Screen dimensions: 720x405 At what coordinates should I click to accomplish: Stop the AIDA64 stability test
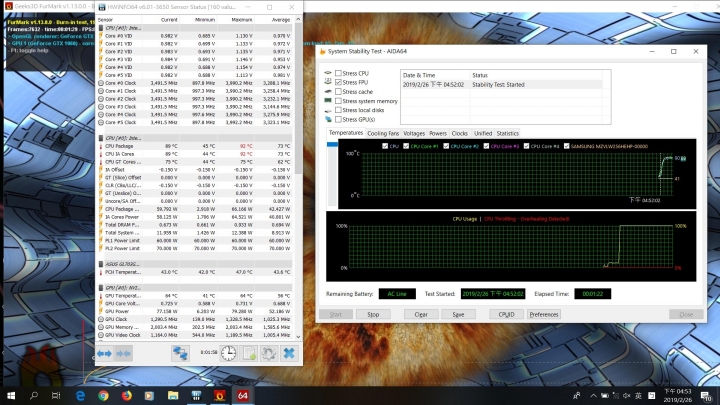[x=373, y=315]
